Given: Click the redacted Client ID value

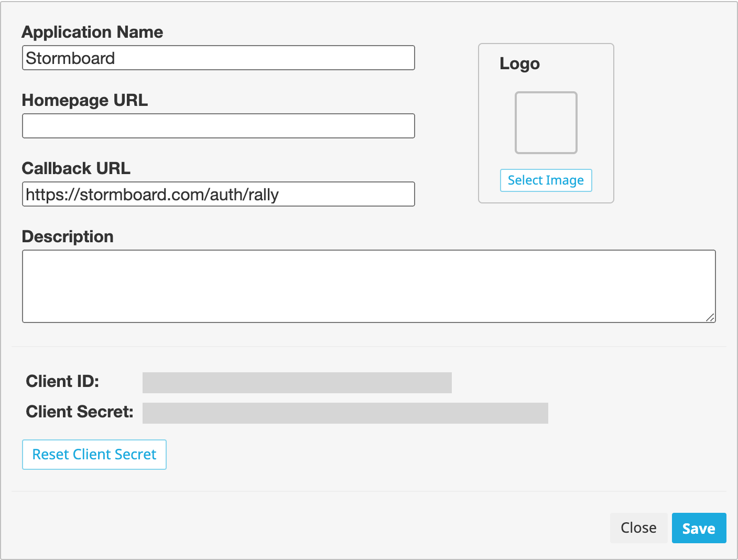Looking at the screenshot, I should tap(297, 383).
